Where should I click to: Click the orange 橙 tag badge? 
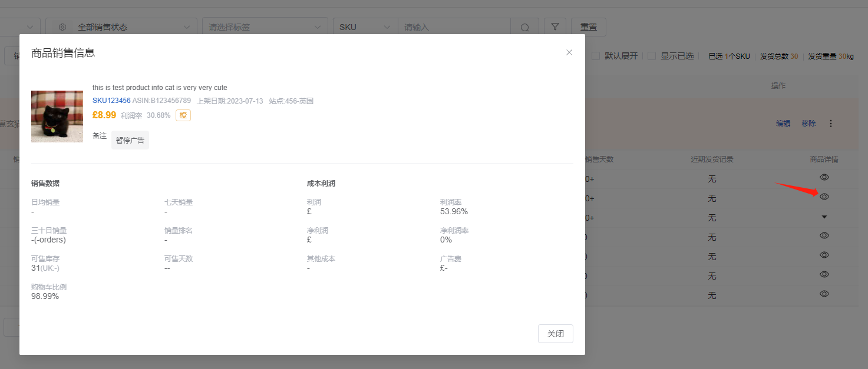(x=183, y=115)
